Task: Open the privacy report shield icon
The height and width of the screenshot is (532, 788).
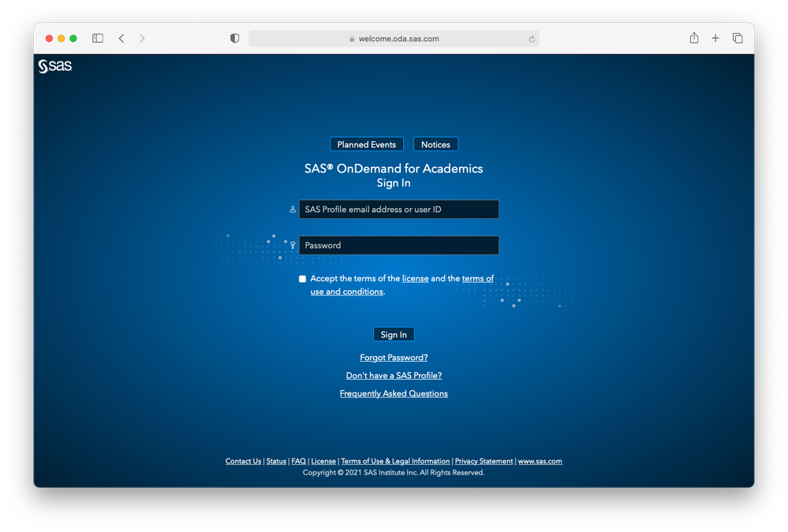Action: point(235,38)
